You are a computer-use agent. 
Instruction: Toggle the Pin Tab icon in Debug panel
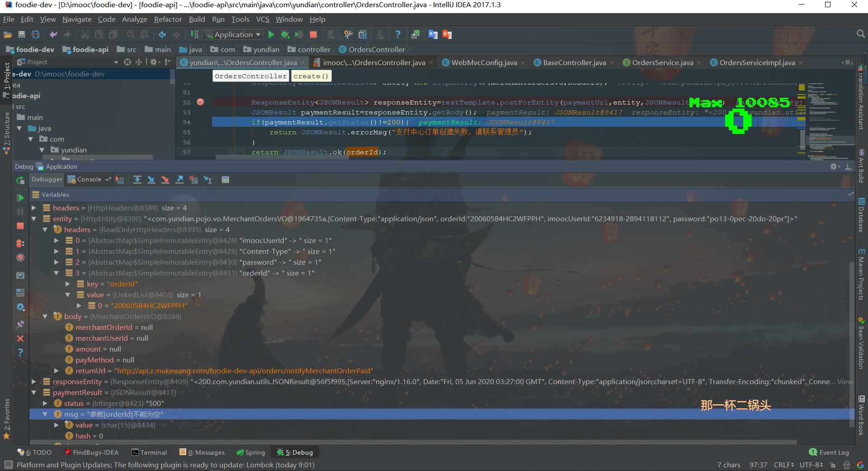click(20, 324)
